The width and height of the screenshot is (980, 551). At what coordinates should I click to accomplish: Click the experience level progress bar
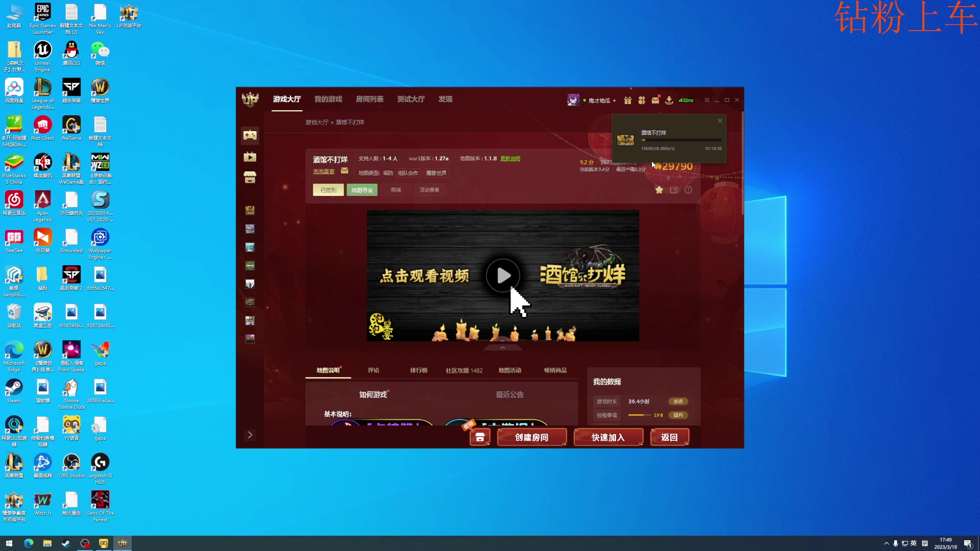pos(640,415)
